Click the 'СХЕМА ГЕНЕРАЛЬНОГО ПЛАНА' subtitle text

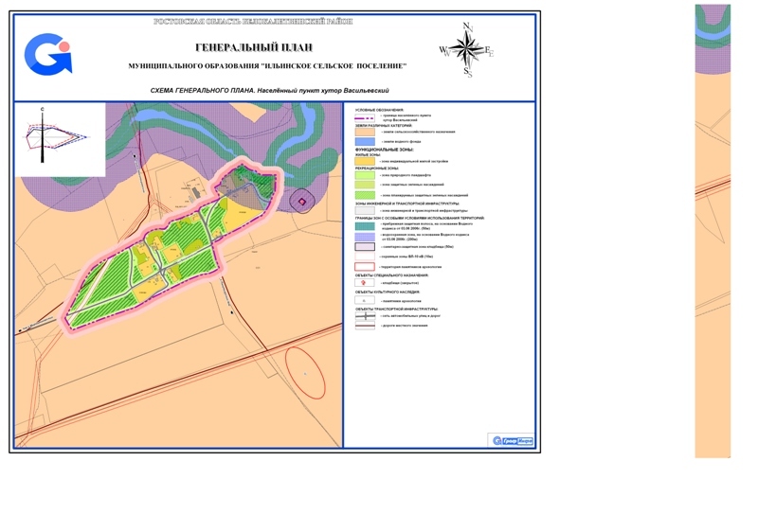click(270, 91)
